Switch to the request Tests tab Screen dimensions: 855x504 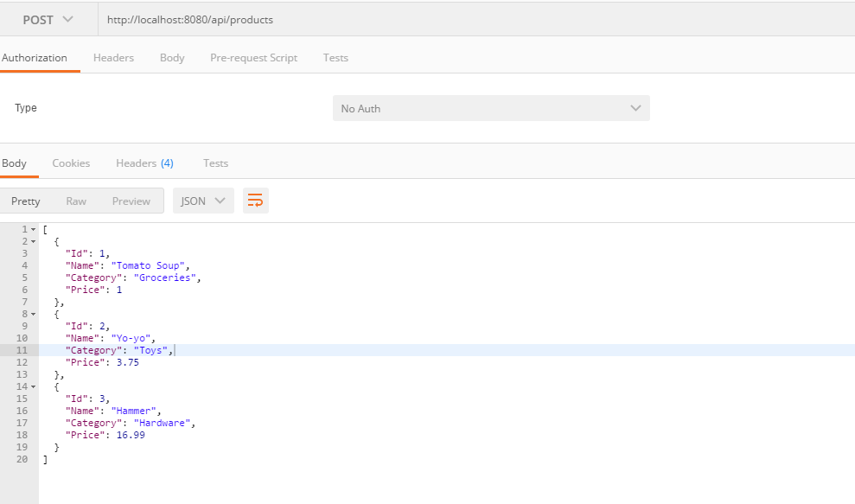335,57
